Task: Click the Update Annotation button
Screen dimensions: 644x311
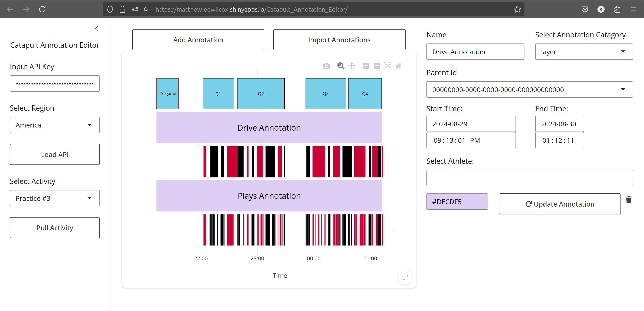Action: click(x=560, y=204)
